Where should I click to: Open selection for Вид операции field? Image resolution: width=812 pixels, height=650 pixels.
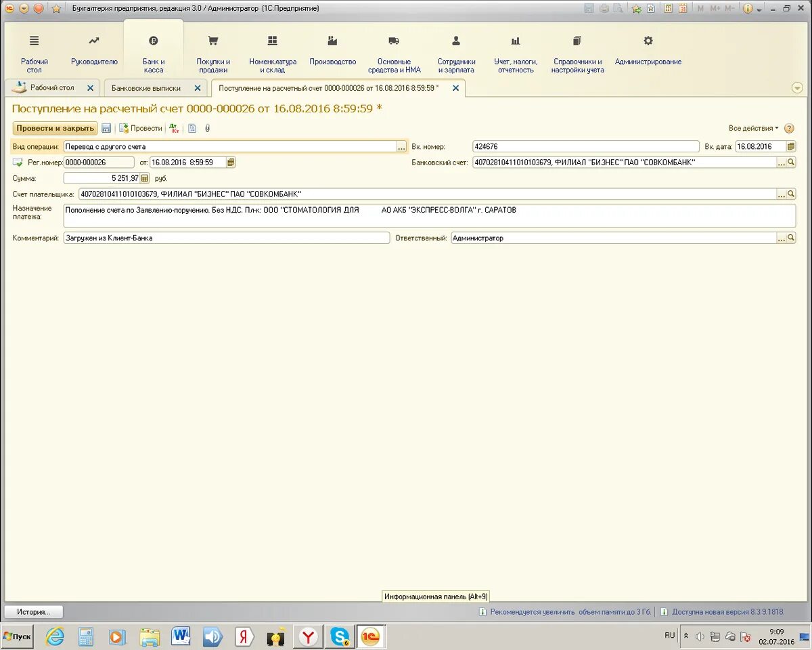(401, 146)
